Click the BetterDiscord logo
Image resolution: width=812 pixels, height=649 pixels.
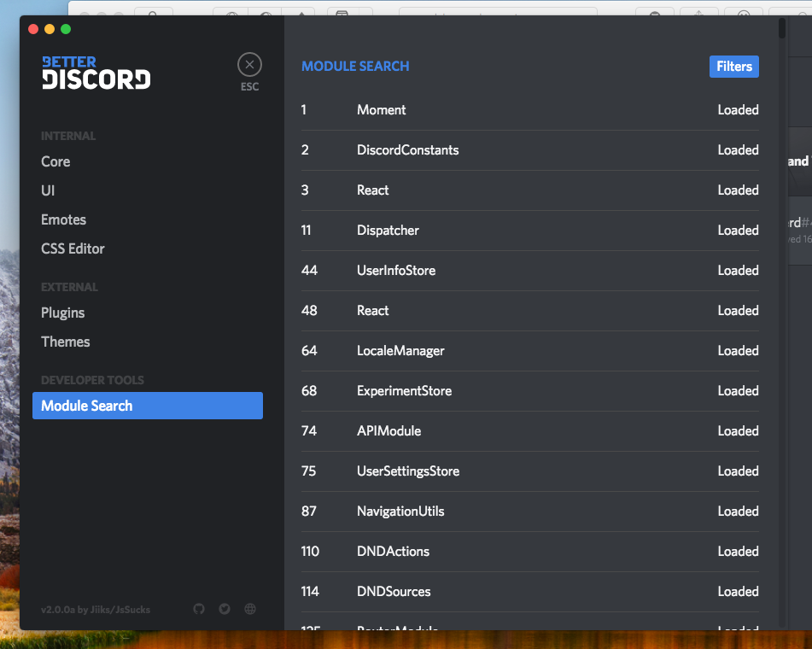pyautogui.click(x=96, y=73)
